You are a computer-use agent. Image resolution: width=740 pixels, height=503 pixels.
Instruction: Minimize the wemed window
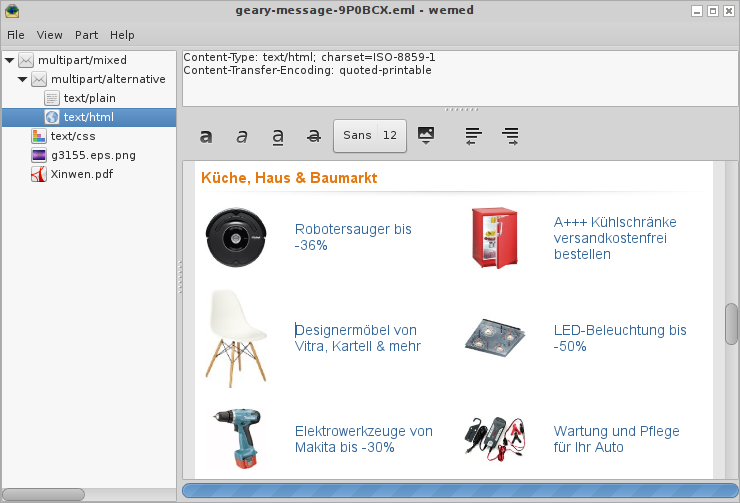coord(697,11)
